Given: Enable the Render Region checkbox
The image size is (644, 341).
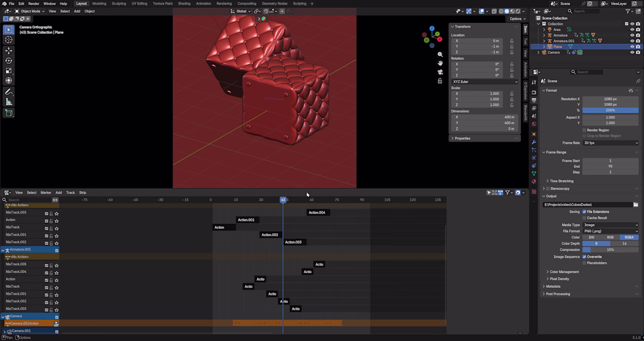Looking at the screenshot, I should point(584,130).
